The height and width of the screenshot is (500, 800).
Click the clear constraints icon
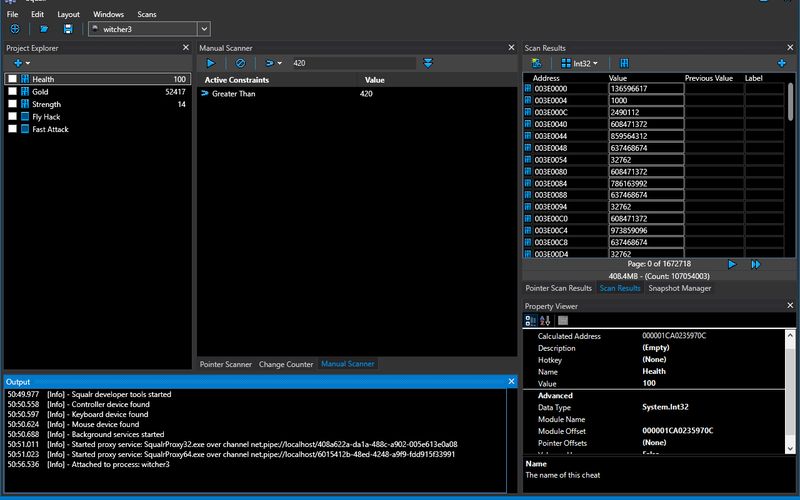point(240,63)
